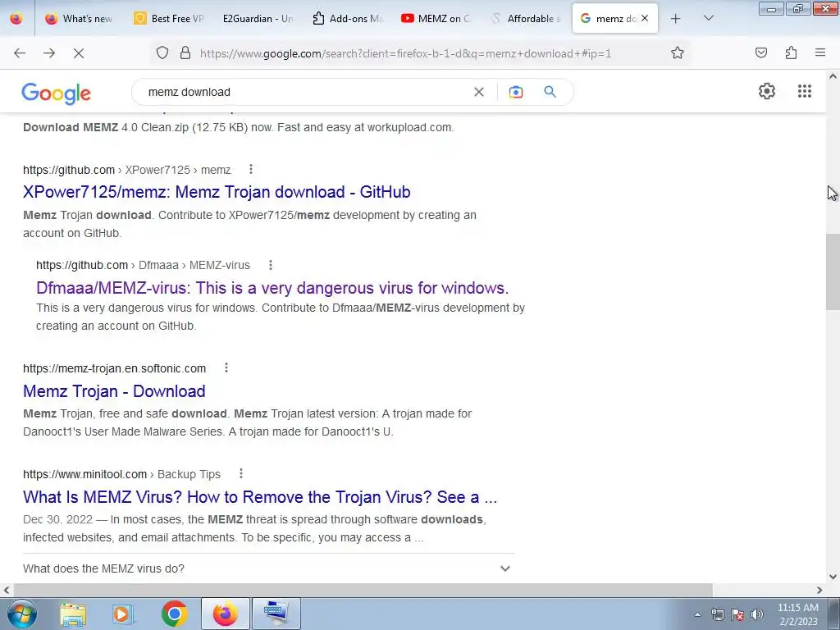Open more options for Dfmaaa result
Screen dimensions: 840x630
(x=271, y=265)
